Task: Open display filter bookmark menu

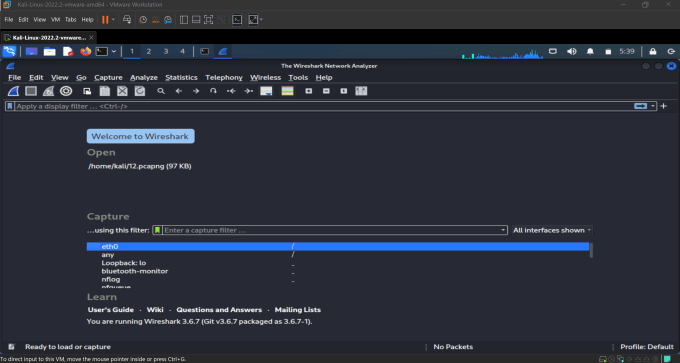Action: 10,106
